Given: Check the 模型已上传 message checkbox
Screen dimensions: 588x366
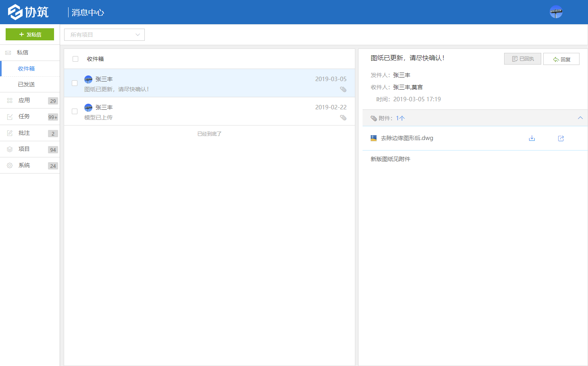Looking at the screenshot, I should click(75, 111).
